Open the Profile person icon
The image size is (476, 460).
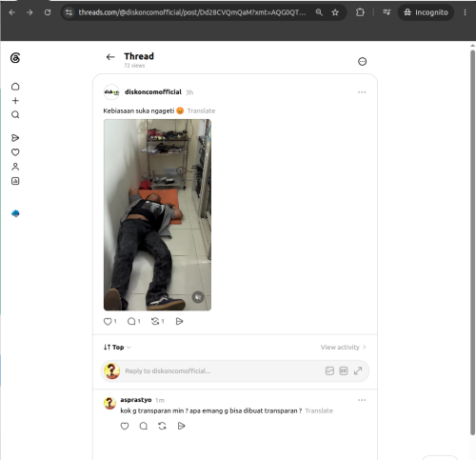point(15,167)
